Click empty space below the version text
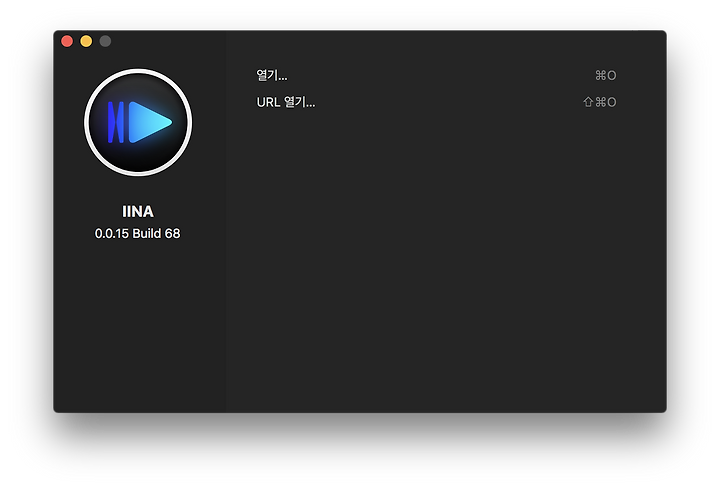The width and height of the screenshot is (720, 489). click(138, 321)
